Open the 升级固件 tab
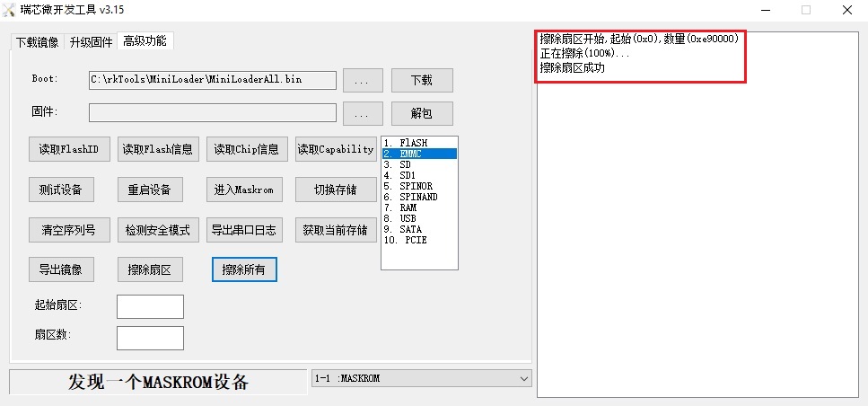This screenshot has height=406, width=868. click(91, 42)
